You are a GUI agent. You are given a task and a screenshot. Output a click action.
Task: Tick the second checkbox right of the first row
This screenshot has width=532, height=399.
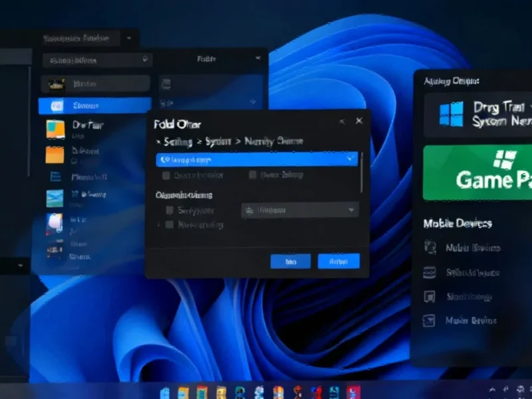(x=253, y=176)
